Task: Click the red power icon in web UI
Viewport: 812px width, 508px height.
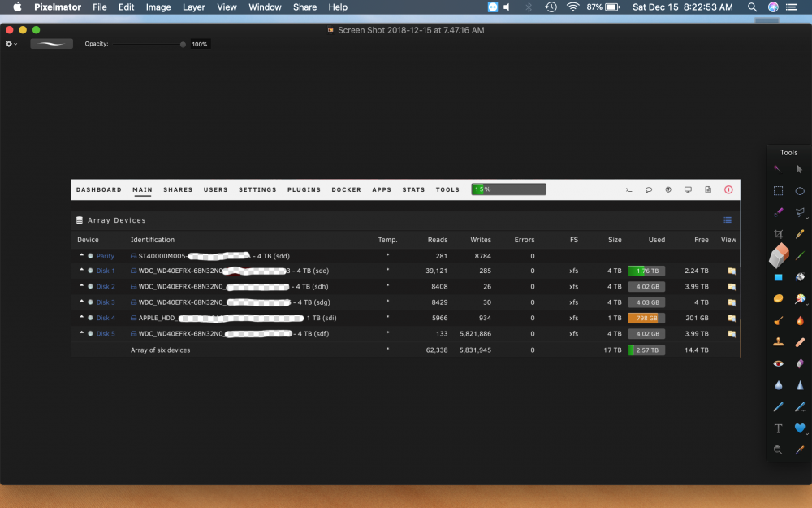Action: click(x=728, y=189)
